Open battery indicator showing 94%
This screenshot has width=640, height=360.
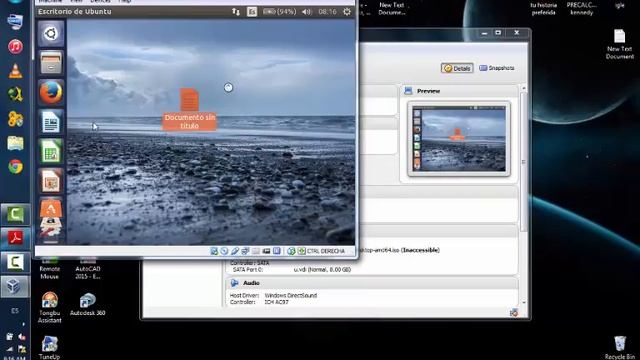click(x=280, y=12)
